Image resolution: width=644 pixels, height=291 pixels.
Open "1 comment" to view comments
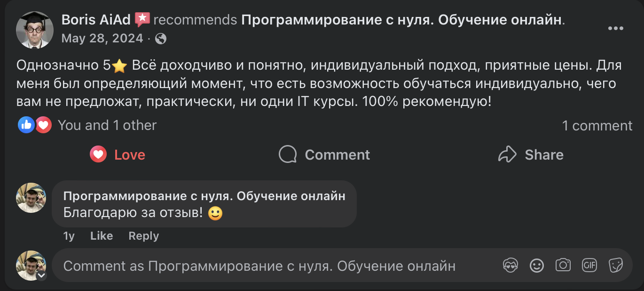[x=597, y=125]
